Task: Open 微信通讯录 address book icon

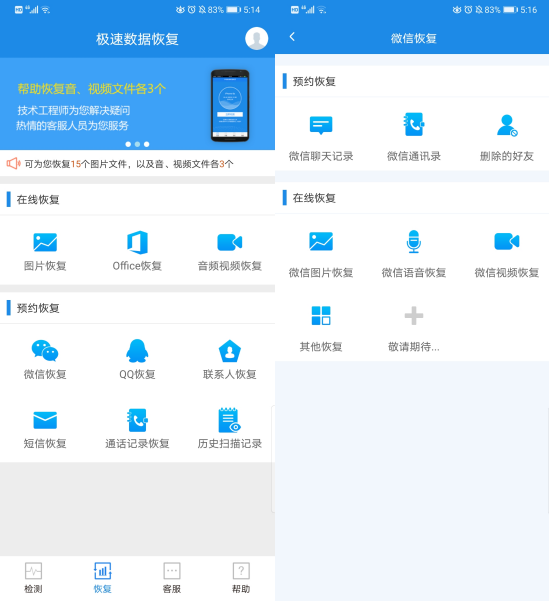Action: coord(414,124)
